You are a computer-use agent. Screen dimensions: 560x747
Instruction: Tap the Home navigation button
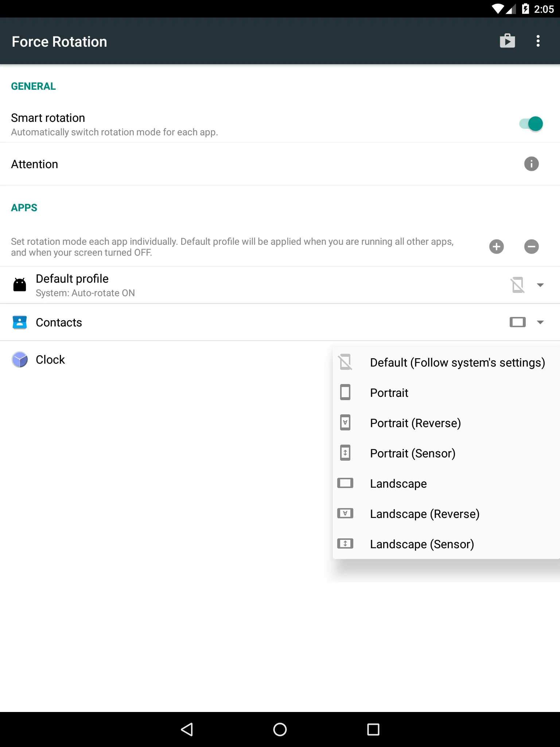[x=280, y=729]
